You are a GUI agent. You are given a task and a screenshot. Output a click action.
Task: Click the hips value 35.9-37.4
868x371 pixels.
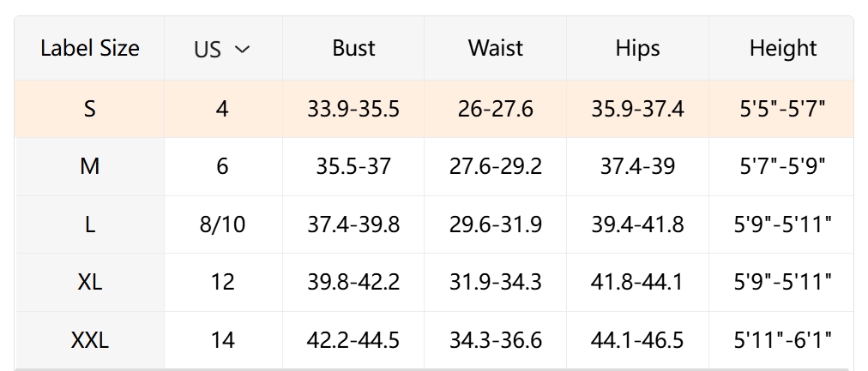(637, 109)
